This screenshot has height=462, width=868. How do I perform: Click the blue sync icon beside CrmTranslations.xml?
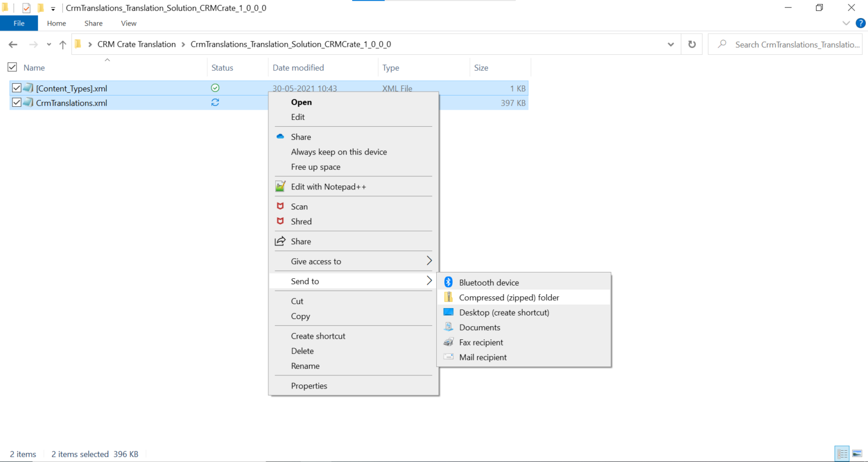(215, 102)
